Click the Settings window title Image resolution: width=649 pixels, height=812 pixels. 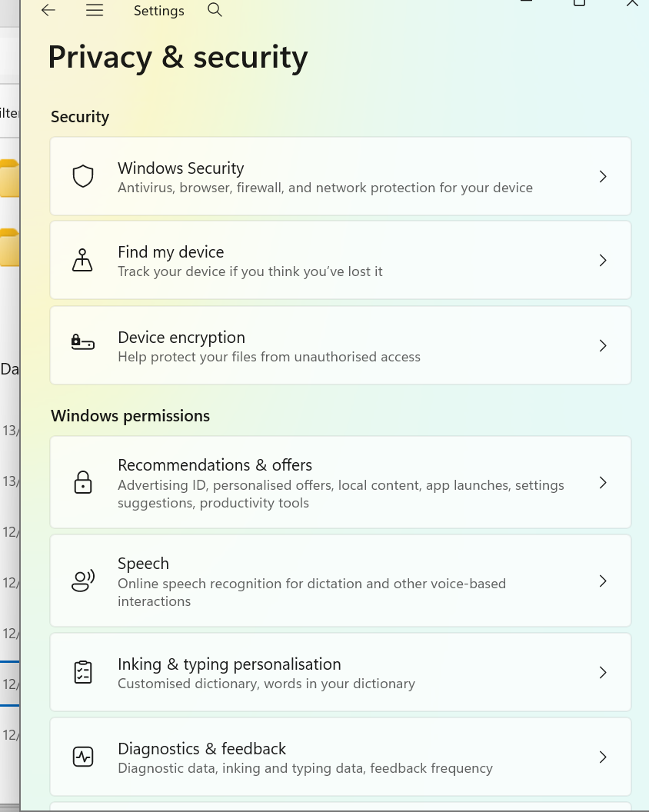coord(158,11)
